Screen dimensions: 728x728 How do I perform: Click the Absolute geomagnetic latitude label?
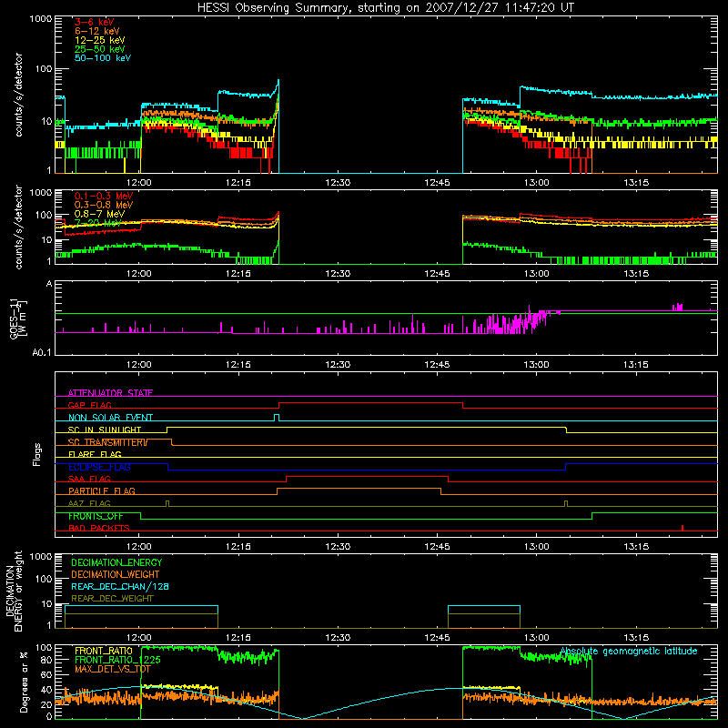tap(629, 652)
